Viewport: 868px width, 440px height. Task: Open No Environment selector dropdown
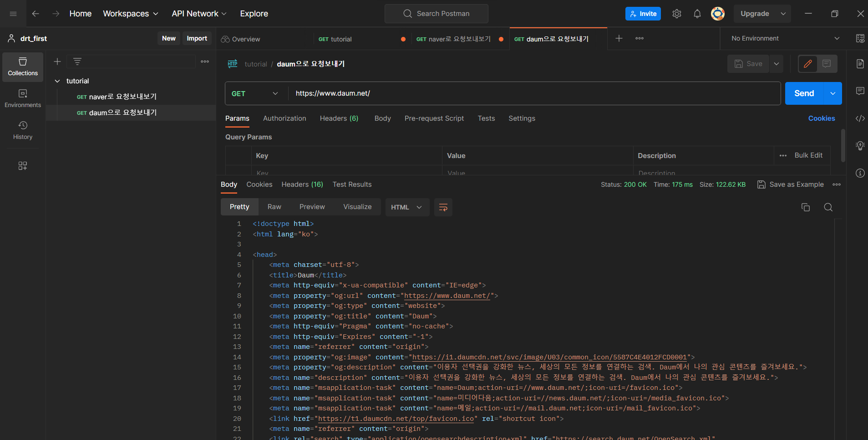coord(785,38)
